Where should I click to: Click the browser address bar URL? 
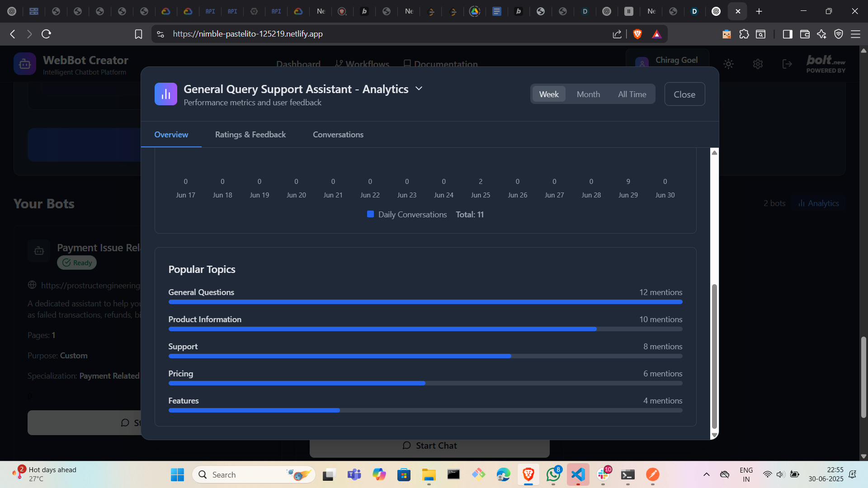pyautogui.click(x=248, y=34)
